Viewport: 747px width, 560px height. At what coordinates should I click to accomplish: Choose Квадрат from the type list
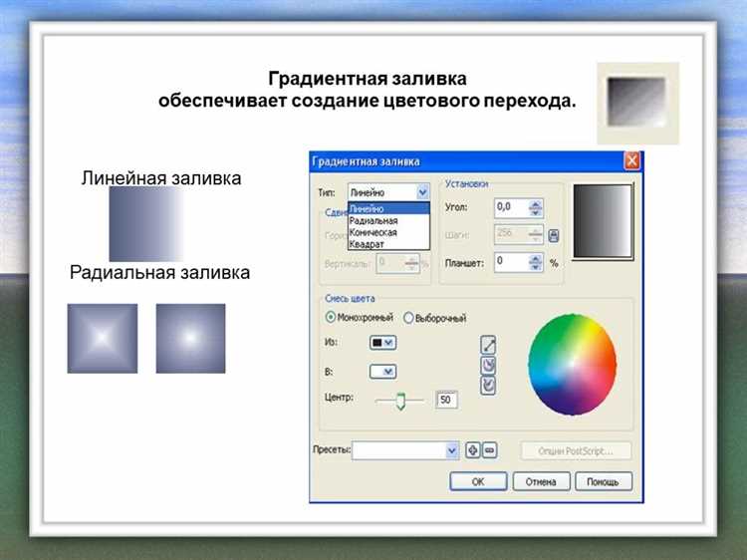[367, 242]
